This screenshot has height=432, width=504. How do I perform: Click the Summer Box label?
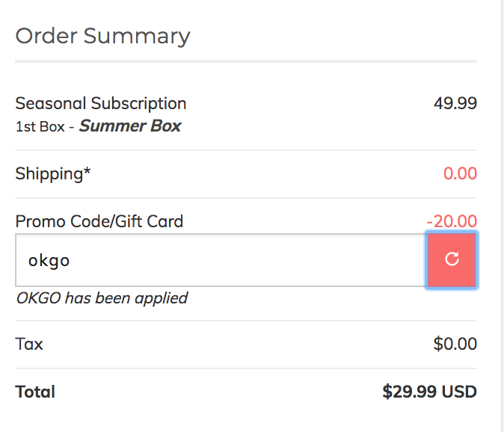[130, 126]
